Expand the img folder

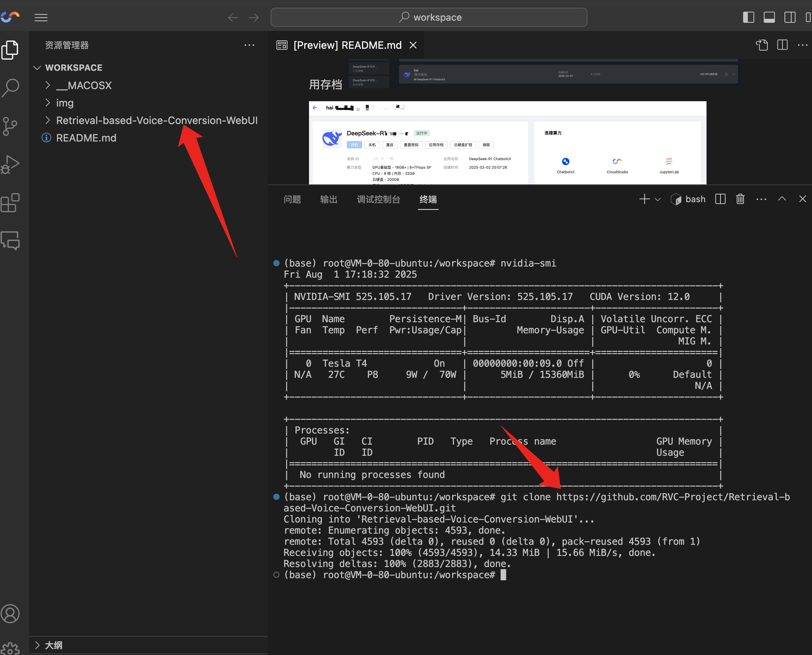(x=64, y=103)
